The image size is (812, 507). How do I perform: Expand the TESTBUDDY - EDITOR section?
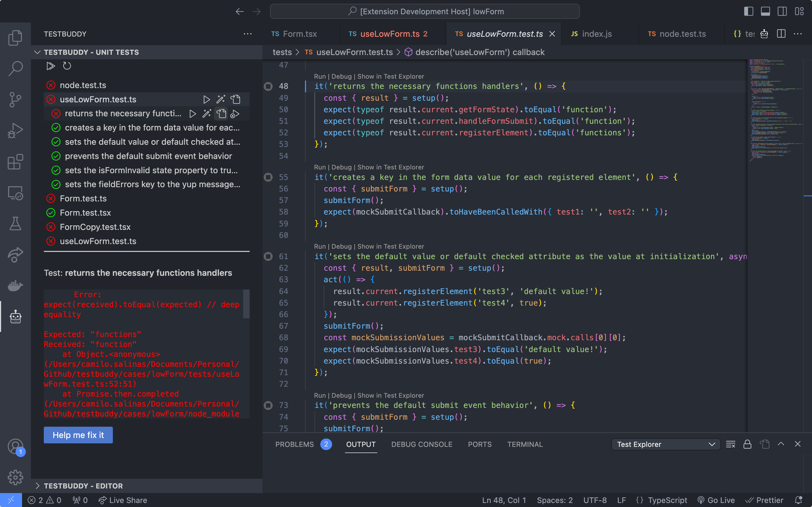tap(146, 486)
